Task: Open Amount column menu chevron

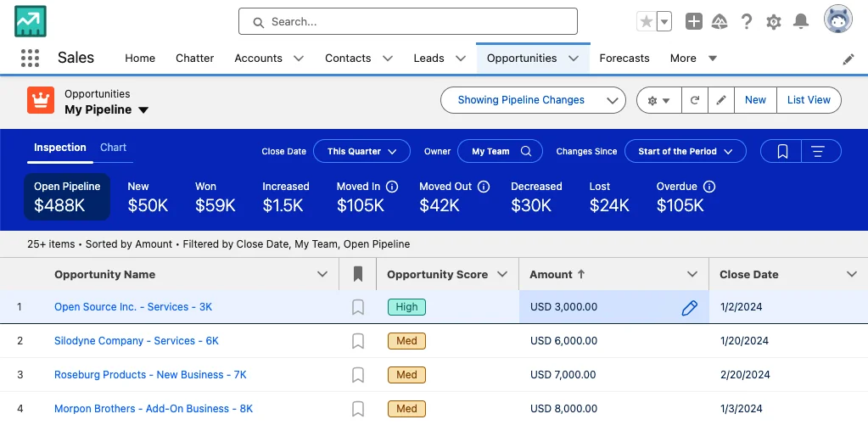Action: tap(692, 274)
